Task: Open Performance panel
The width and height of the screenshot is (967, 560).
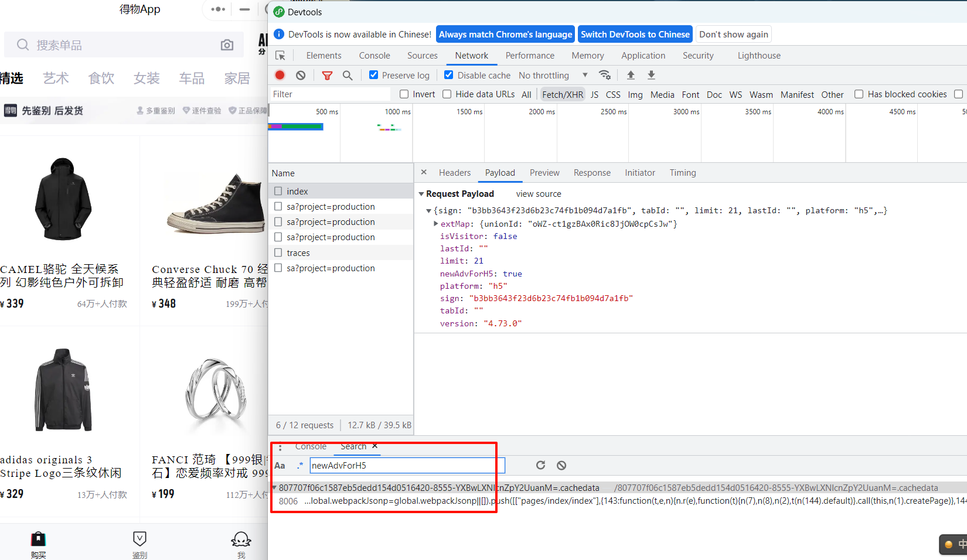Action: [x=530, y=56]
